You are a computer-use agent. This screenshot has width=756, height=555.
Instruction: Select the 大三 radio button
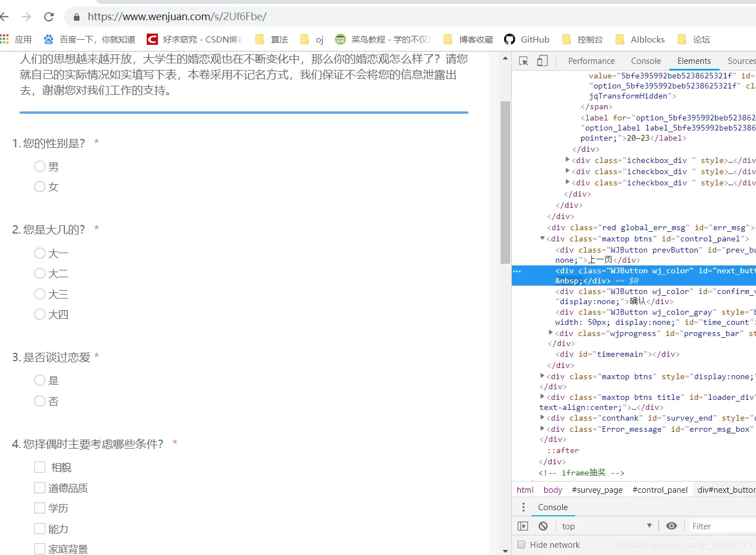[40, 294]
